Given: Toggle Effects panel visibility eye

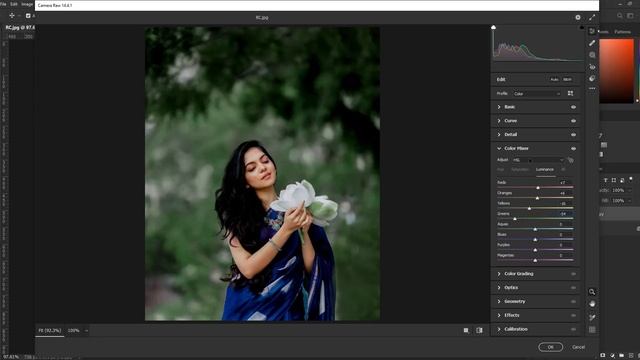Looking at the screenshot, I should pos(573,316).
